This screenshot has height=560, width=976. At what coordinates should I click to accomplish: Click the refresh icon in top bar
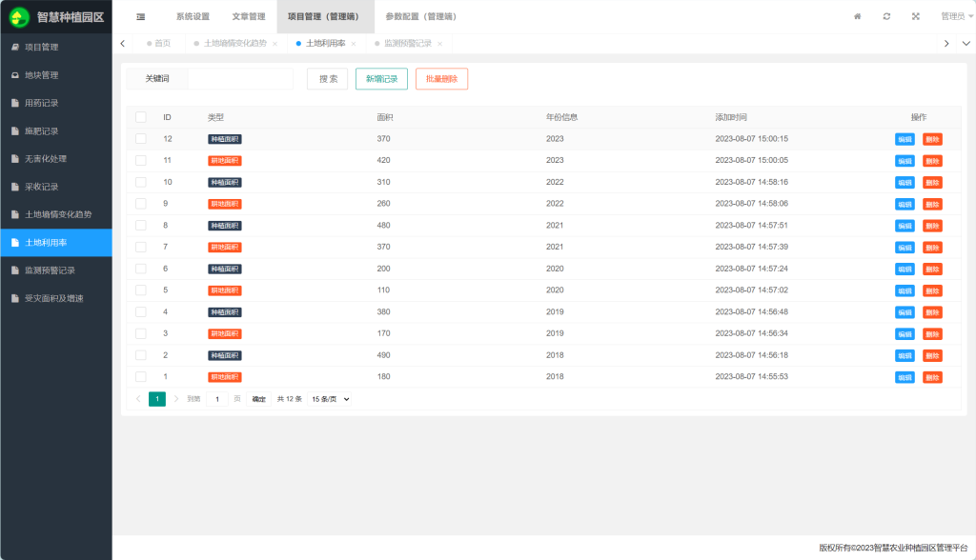(886, 16)
